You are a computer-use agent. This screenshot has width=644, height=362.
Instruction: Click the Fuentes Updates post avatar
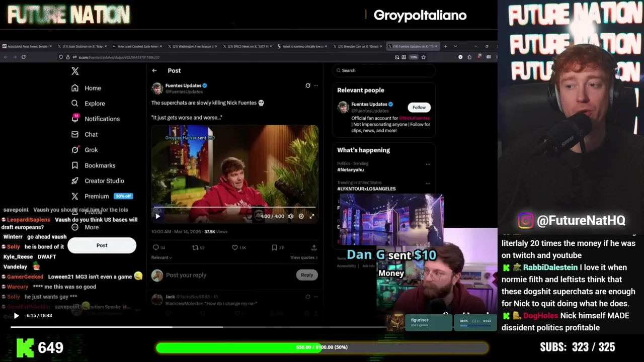[157, 88]
